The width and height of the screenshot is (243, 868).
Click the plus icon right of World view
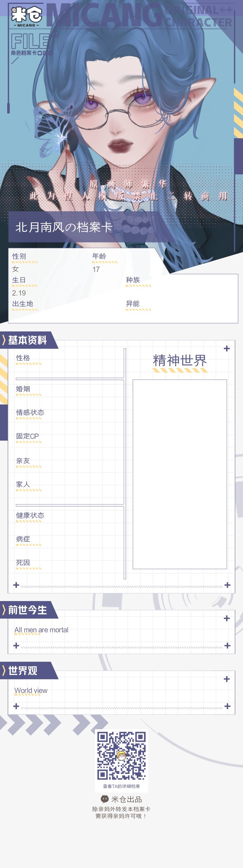[227, 679]
